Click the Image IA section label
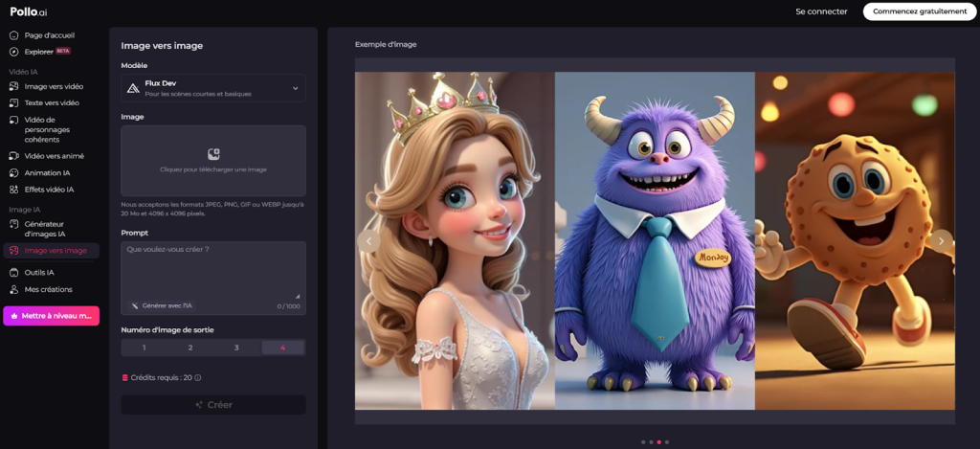The image size is (980, 449). 24,210
